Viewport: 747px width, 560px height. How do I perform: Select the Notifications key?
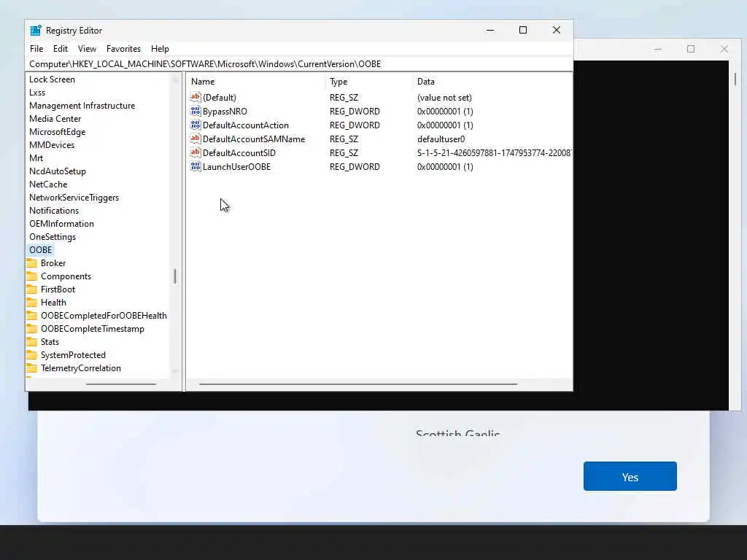54,210
